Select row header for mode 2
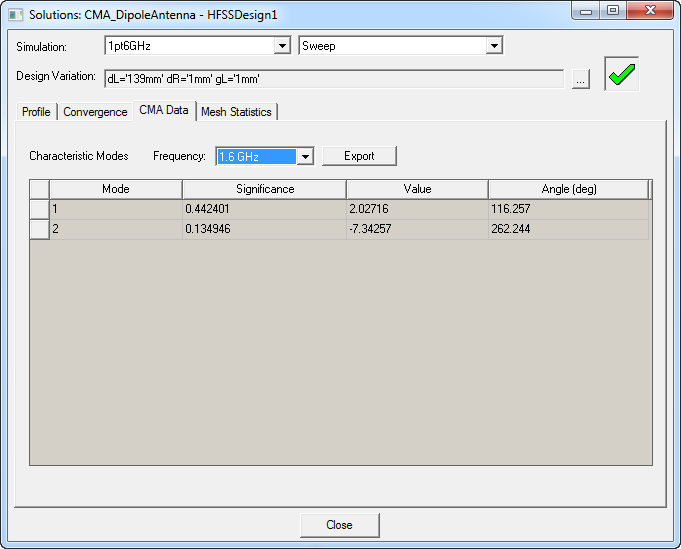 point(39,229)
